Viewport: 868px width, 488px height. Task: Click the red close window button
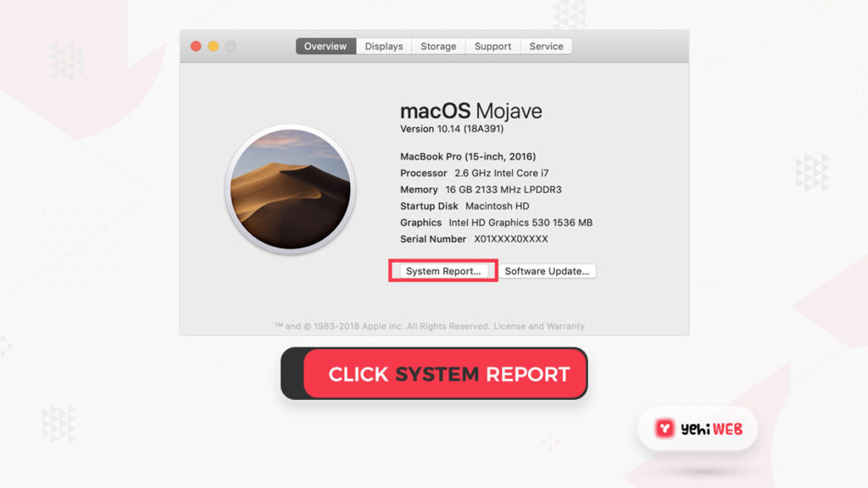pos(196,47)
